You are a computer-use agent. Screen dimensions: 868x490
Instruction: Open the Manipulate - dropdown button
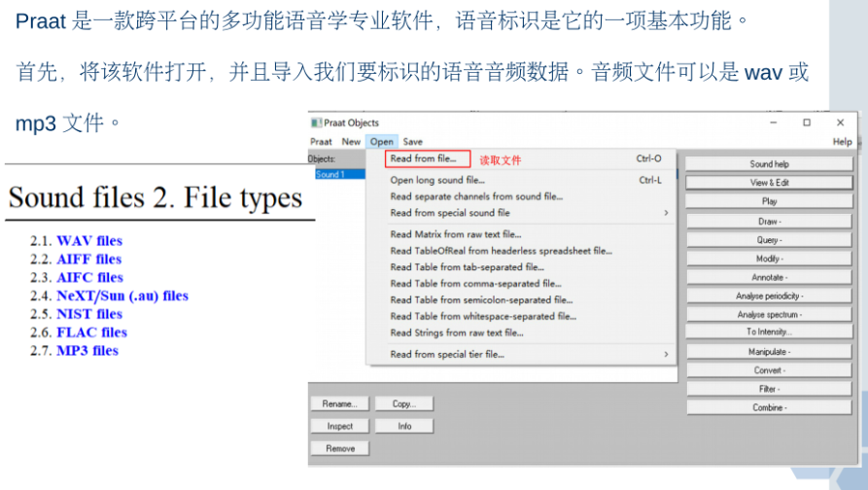pos(769,352)
